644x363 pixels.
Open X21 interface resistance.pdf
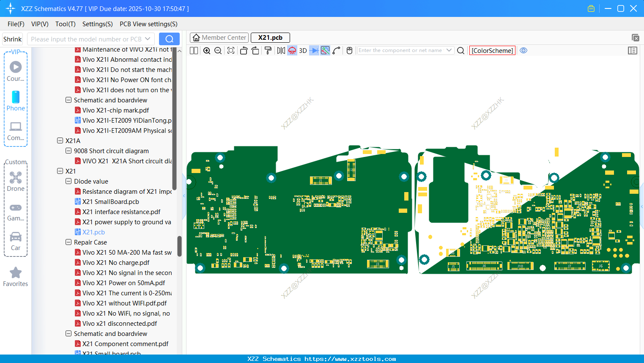point(121,212)
